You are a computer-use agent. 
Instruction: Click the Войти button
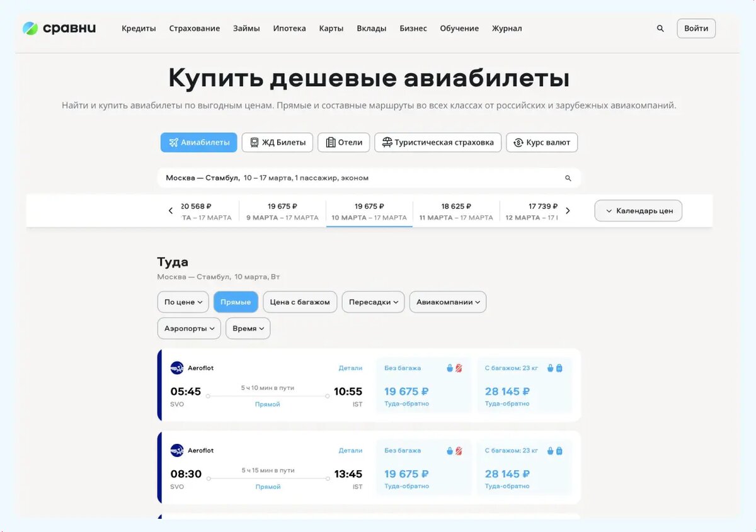pos(696,28)
